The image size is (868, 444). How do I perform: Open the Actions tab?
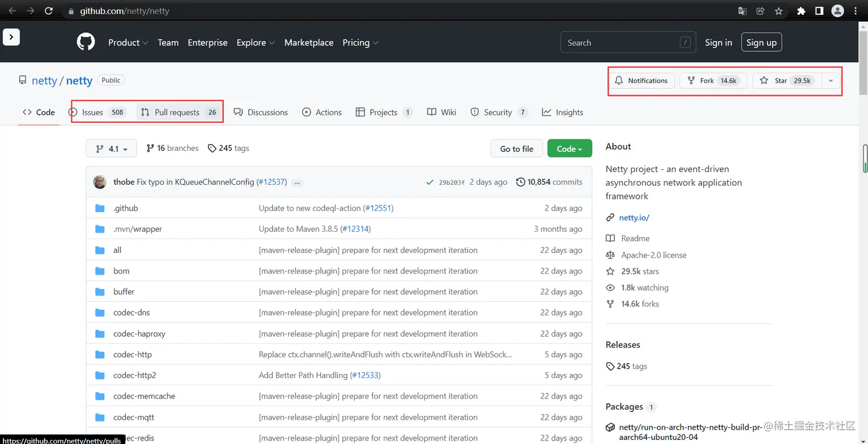[322, 112]
